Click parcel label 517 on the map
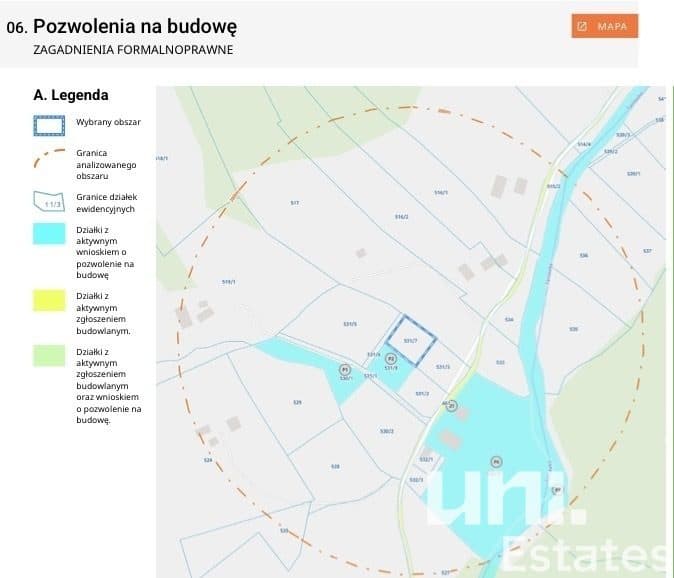Image resolution: width=674 pixels, height=578 pixels. (x=294, y=202)
